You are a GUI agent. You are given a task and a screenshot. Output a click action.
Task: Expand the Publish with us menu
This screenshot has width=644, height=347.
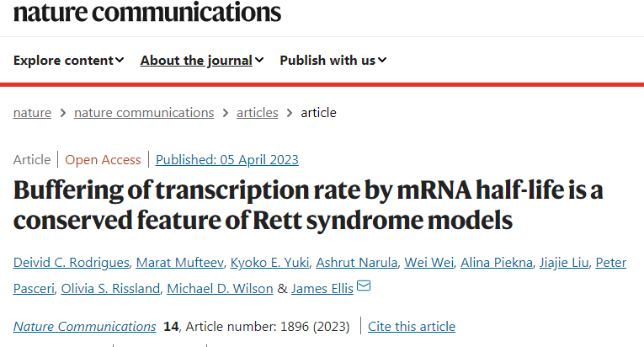(333, 60)
